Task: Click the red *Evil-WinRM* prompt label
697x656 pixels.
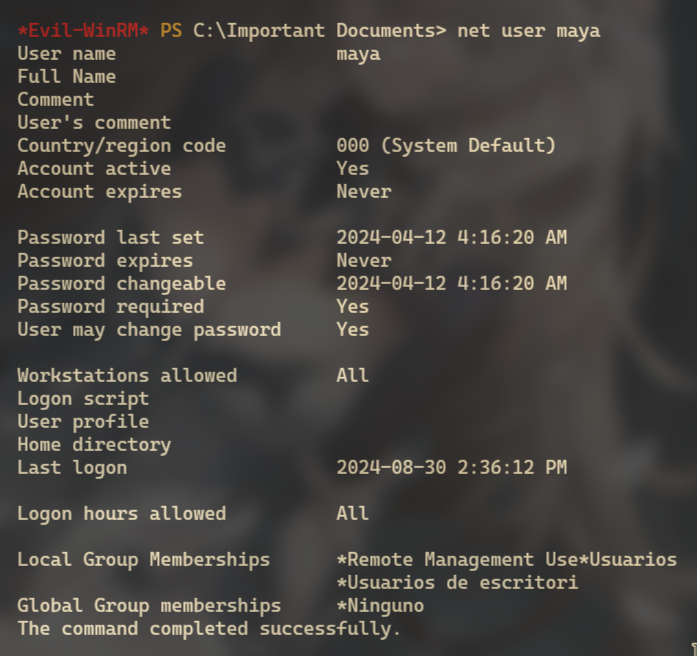Action: (x=83, y=31)
